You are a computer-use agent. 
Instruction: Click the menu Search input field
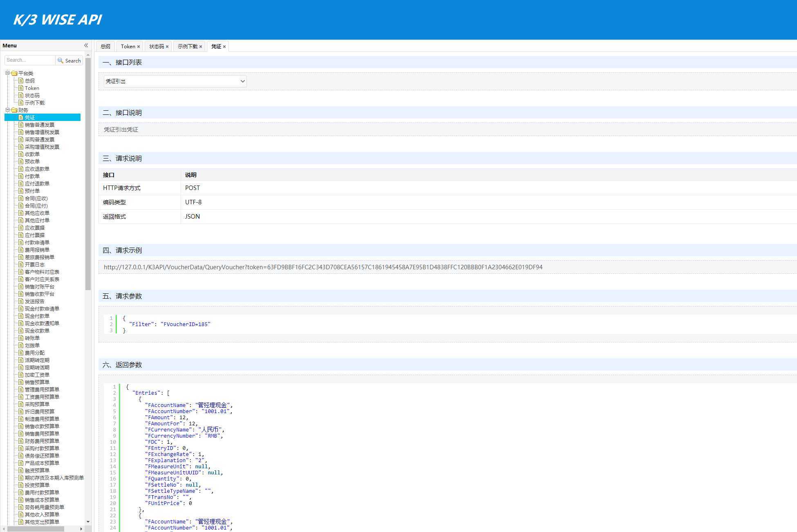29,60
